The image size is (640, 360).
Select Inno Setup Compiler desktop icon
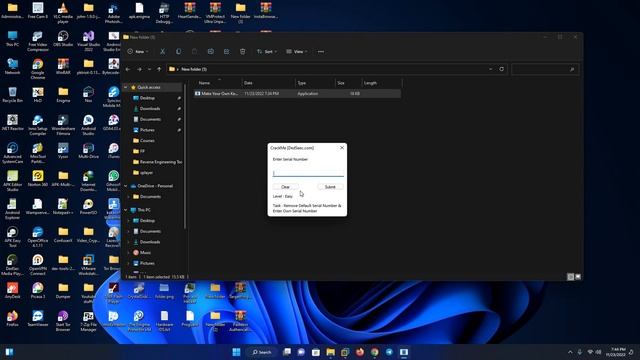pos(38,124)
